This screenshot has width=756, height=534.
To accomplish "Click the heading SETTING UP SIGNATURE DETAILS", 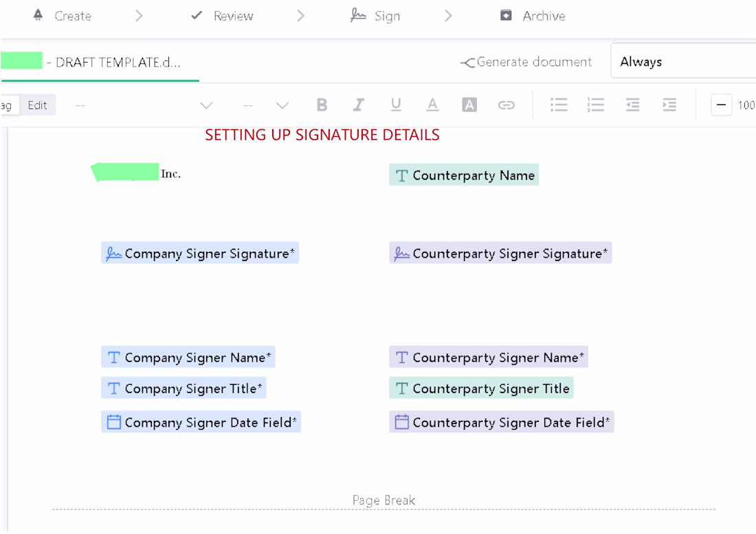I will [x=322, y=135].
